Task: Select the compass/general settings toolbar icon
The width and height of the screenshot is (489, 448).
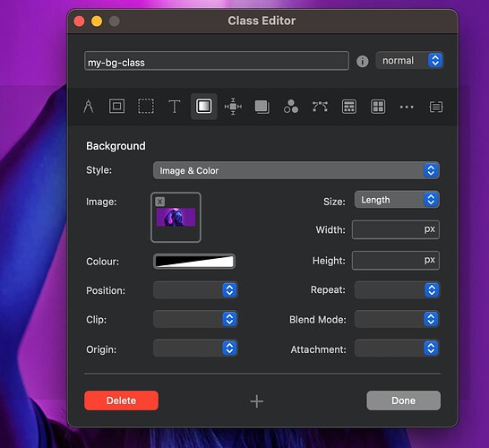Action: click(x=89, y=107)
